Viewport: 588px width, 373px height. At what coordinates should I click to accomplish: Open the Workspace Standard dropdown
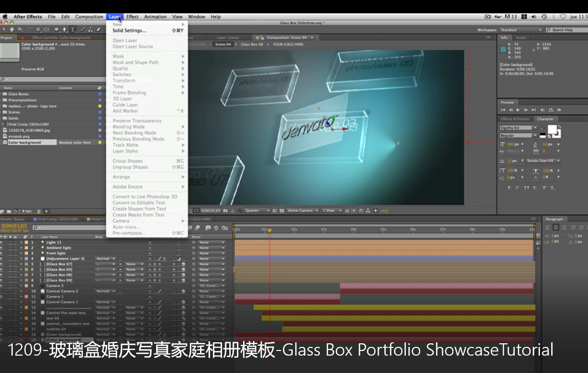521,30
